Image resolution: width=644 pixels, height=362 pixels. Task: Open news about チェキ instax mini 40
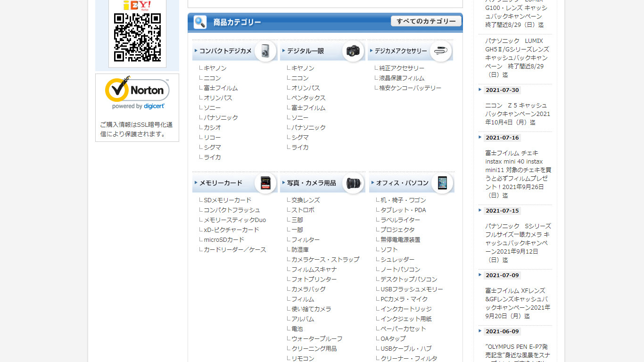[x=518, y=174]
